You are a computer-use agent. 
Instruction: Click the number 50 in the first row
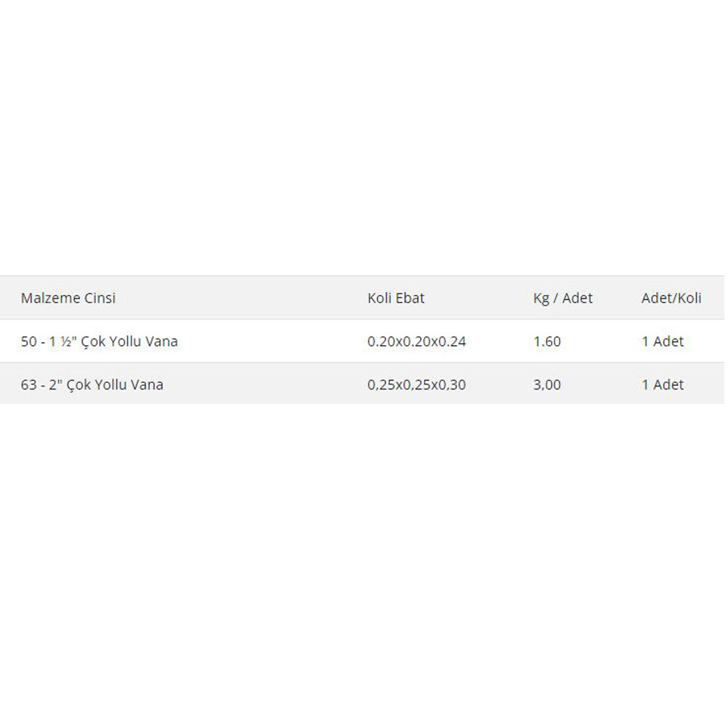pos(29,341)
